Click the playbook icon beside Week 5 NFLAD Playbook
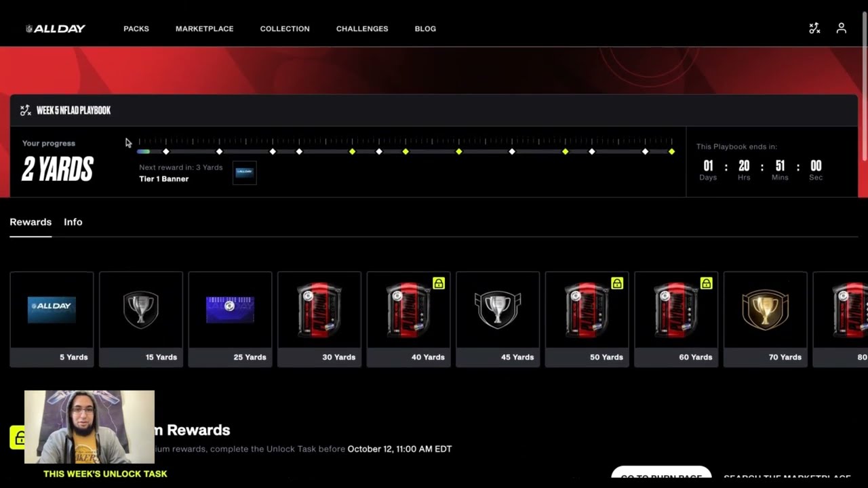 tap(26, 110)
